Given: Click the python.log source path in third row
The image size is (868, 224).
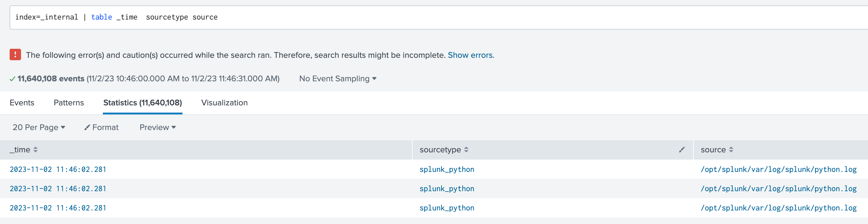Looking at the screenshot, I should (778, 208).
